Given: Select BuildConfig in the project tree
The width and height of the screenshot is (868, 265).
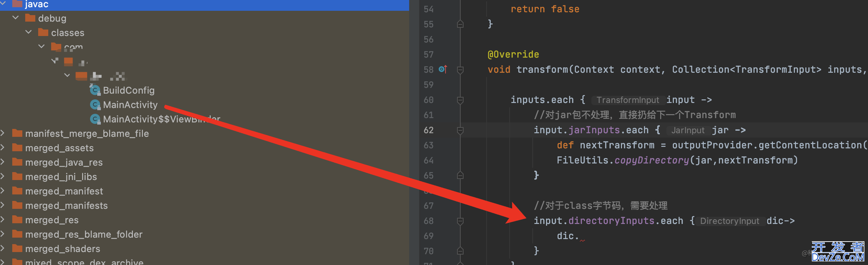Looking at the screenshot, I should pos(129,90).
